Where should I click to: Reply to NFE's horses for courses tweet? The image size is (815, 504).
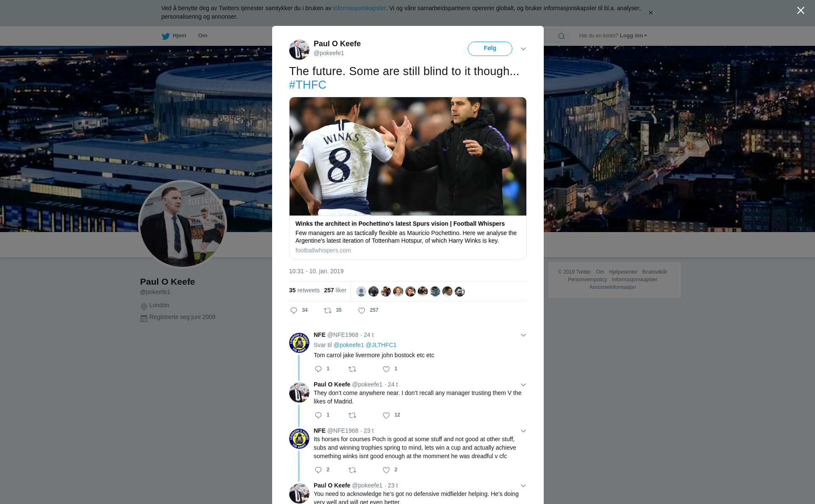[318, 470]
